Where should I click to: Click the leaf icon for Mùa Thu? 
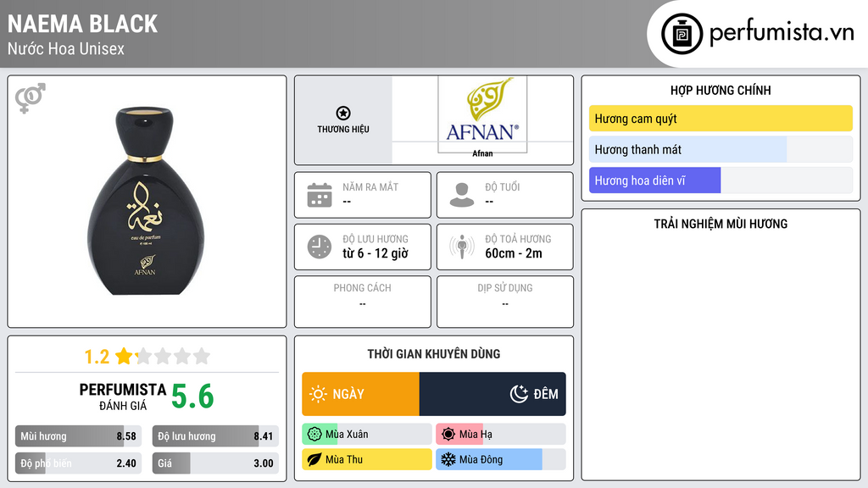[314, 460]
